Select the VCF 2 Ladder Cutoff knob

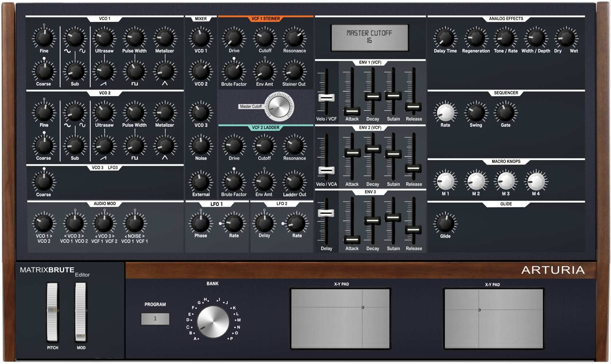[265, 145]
